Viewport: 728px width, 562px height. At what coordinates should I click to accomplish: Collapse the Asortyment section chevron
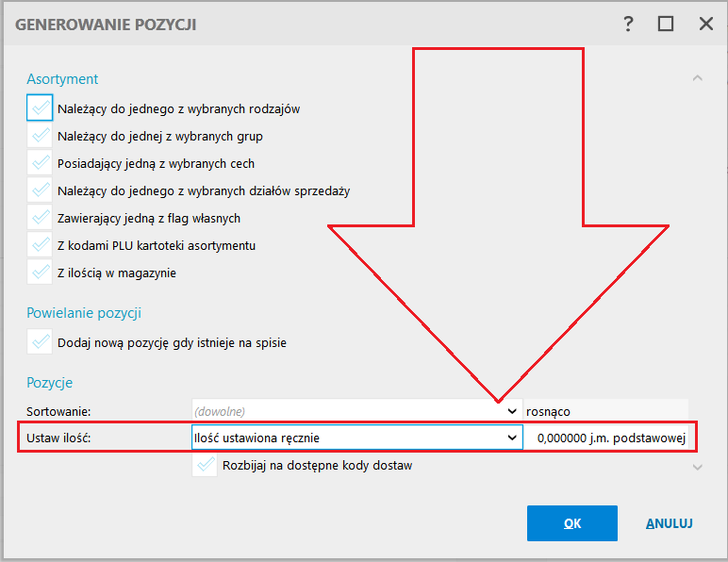point(698,78)
